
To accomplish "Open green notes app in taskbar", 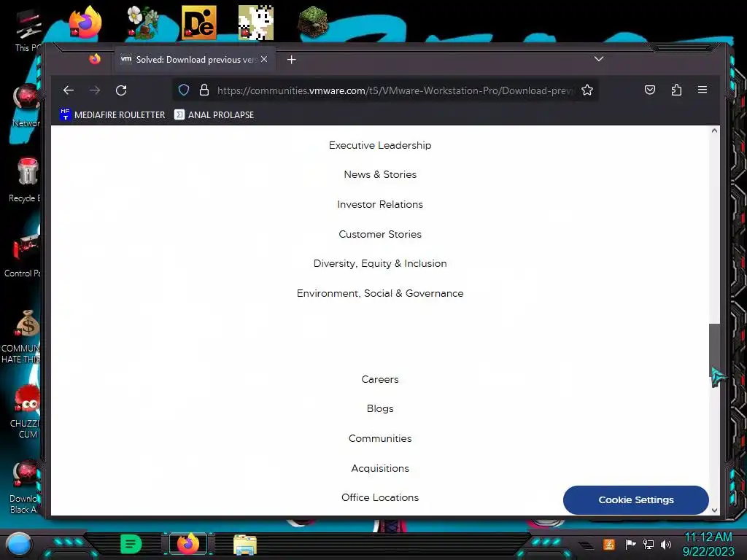I will tap(131, 544).
